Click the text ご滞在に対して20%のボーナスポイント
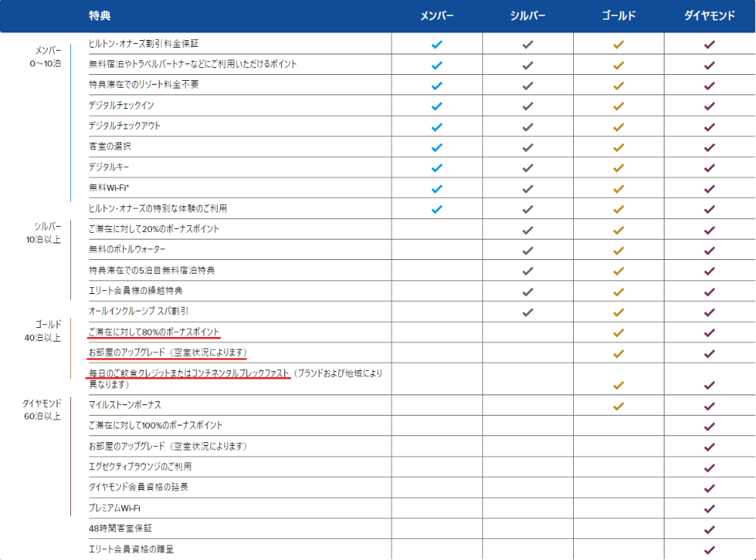This screenshot has height=560, width=756. click(x=153, y=229)
